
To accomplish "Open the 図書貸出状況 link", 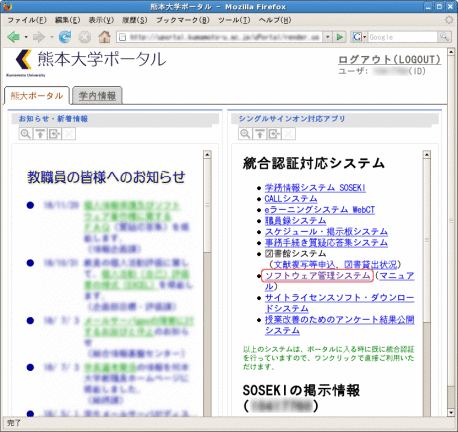I will pyautogui.click(x=371, y=265).
